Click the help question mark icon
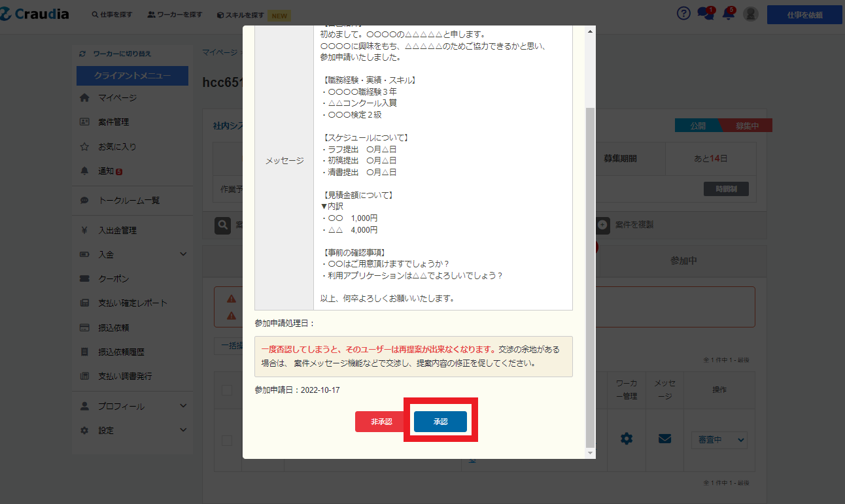Image resolution: width=845 pixels, height=504 pixels. pyautogui.click(x=683, y=14)
